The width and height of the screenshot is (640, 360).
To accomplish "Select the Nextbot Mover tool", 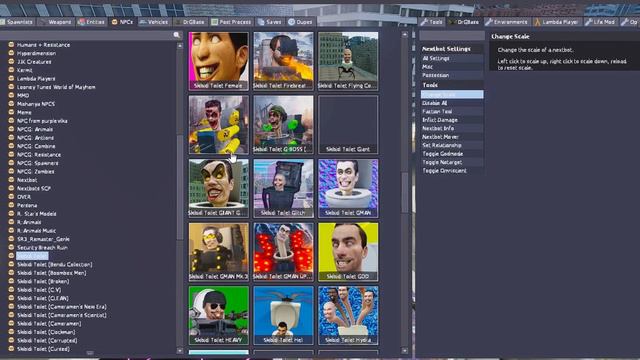I will 452,137.
